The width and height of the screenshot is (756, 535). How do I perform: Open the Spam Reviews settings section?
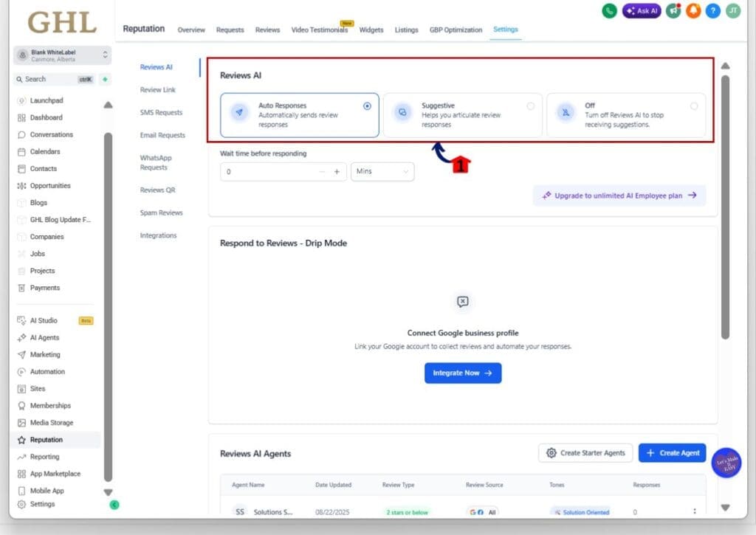coord(161,213)
